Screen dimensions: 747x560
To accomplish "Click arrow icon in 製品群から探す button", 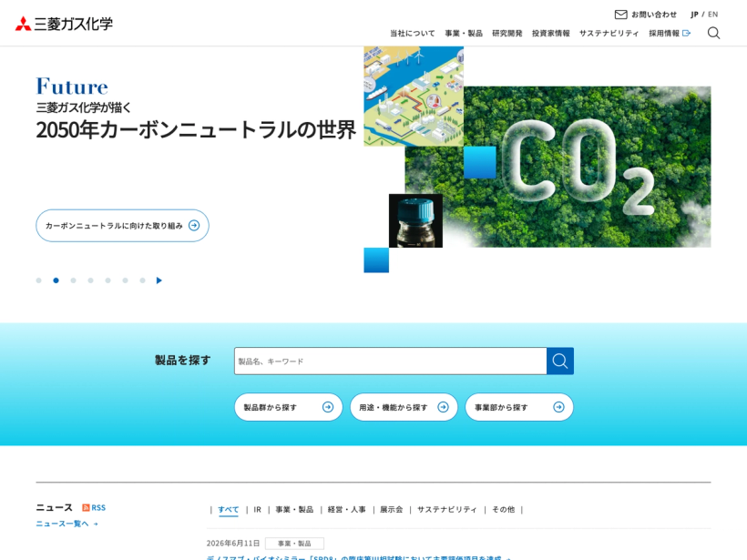I will point(328,407).
